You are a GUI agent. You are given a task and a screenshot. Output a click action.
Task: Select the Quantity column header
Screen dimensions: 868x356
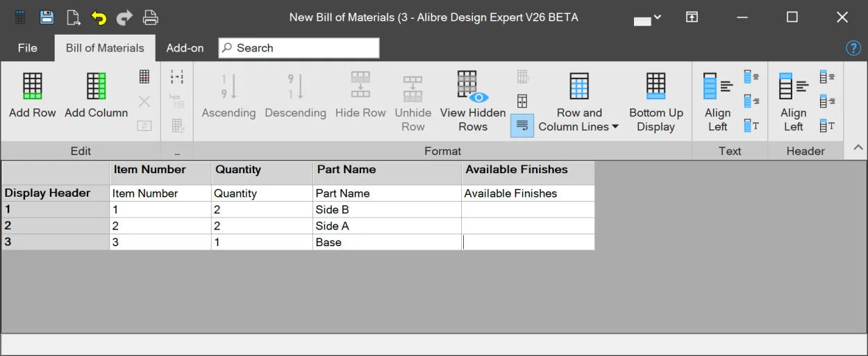click(x=262, y=173)
